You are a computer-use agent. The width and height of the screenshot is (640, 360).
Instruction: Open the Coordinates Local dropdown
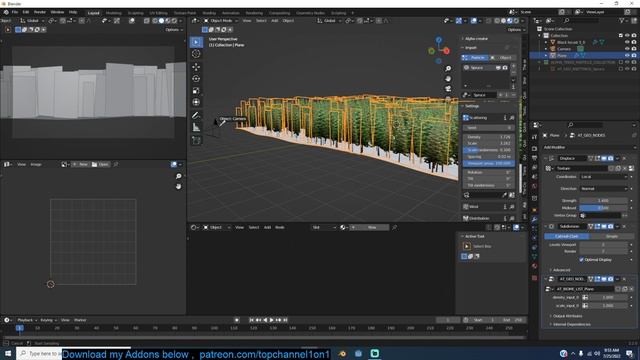pos(603,177)
